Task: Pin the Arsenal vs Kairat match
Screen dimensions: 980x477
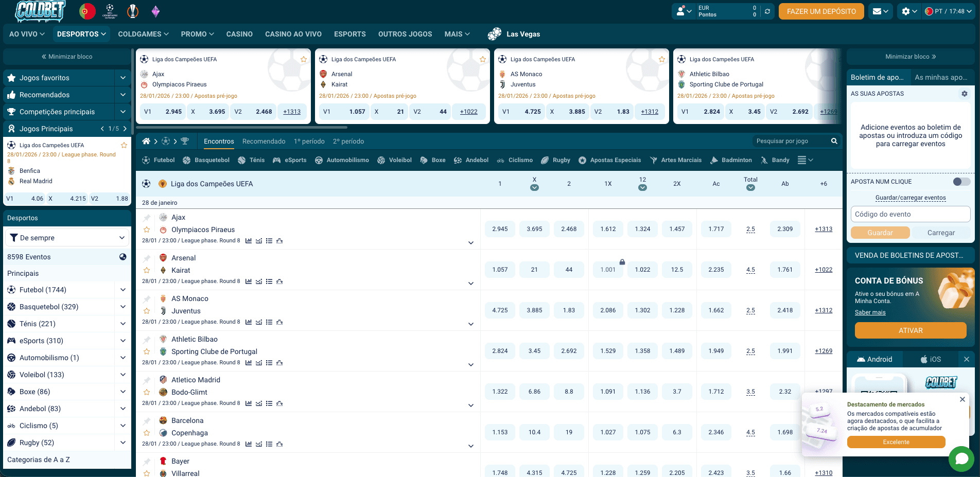Action: pyautogui.click(x=147, y=258)
